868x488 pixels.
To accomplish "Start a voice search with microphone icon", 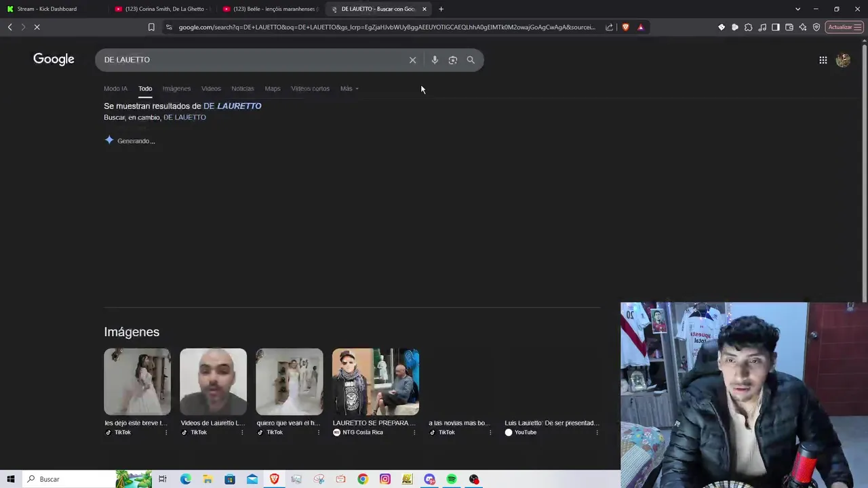I will point(435,60).
